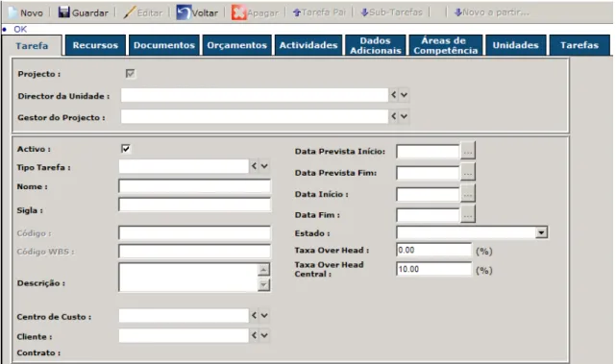The height and width of the screenshot is (364, 616).
Task: Select the active Tarefa tab
Action: point(32,45)
